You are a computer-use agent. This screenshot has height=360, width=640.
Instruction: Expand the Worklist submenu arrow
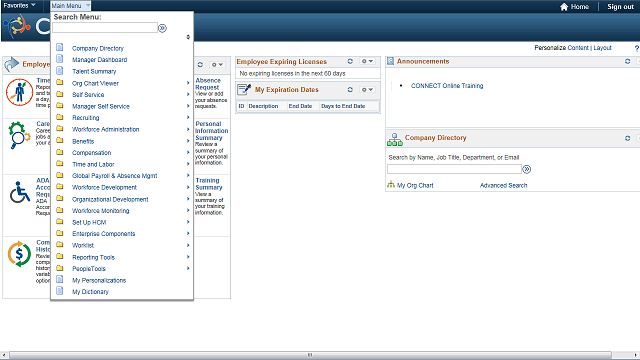(x=188, y=245)
